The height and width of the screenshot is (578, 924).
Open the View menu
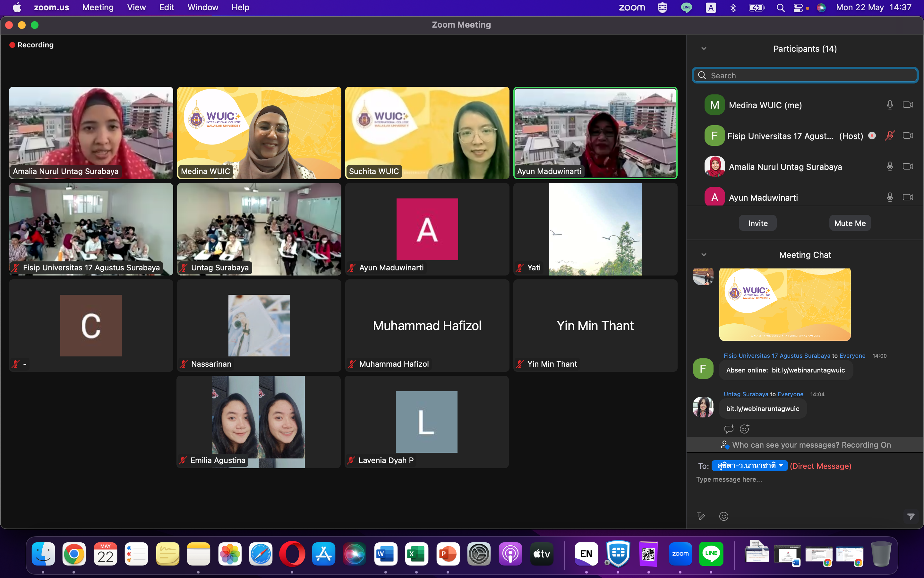pyautogui.click(x=136, y=7)
